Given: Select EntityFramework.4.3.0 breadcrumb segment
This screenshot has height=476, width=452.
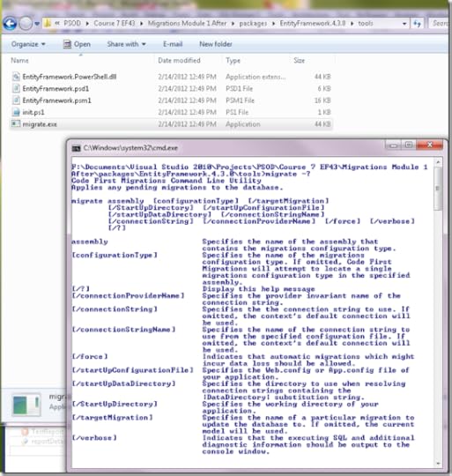Looking at the screenshot, I should coord(313,24).
